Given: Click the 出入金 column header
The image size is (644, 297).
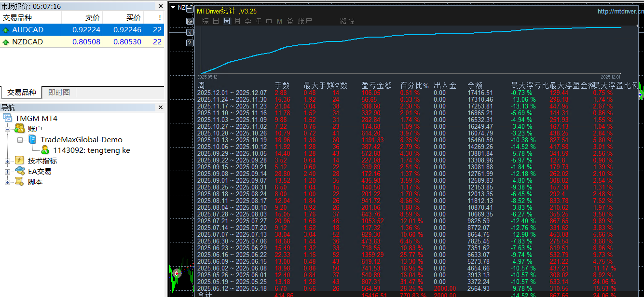Looking at the screenshot, I should [x=445, y=85].
